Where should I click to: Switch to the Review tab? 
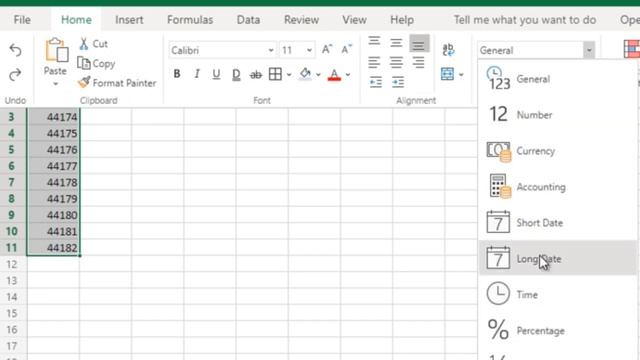tap(301, 20)
